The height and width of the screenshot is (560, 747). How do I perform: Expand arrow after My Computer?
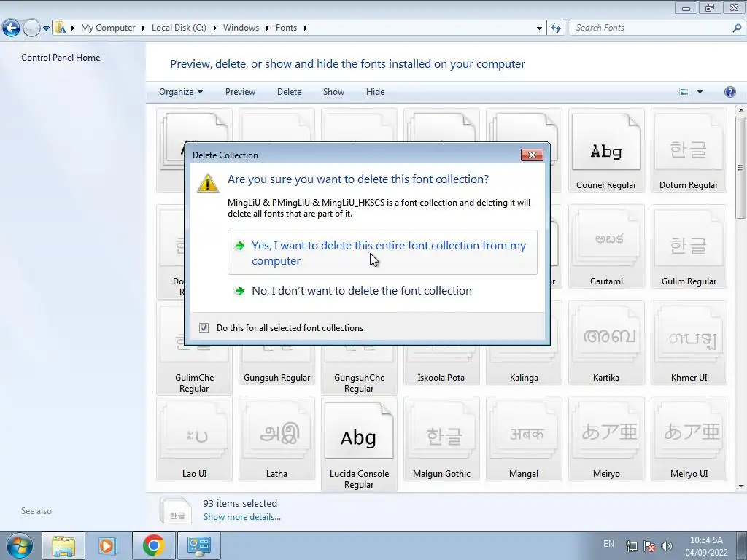144,28
